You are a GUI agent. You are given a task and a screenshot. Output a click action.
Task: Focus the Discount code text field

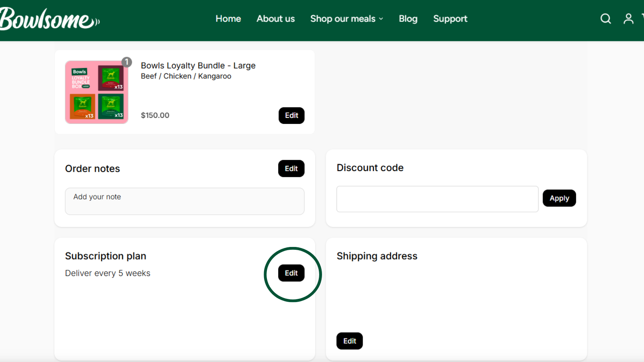pos(437,199)
